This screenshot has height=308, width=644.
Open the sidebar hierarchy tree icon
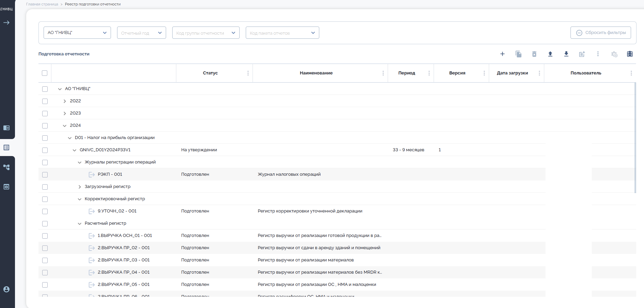pos(6,167)
